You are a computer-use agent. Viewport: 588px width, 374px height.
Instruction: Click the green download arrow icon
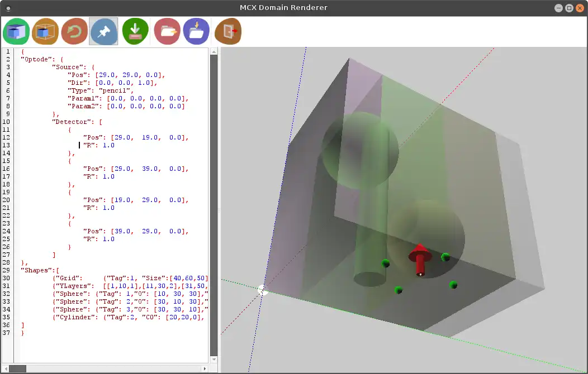(135, 31)
